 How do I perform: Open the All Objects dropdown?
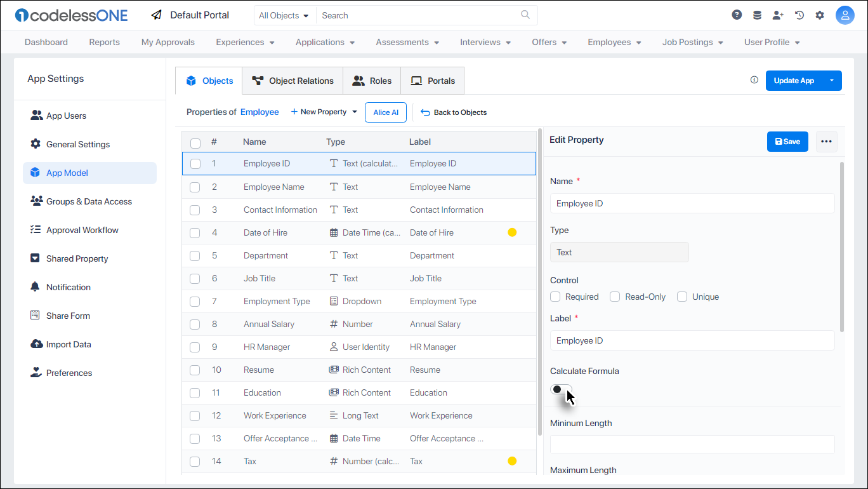pos(284,15)
